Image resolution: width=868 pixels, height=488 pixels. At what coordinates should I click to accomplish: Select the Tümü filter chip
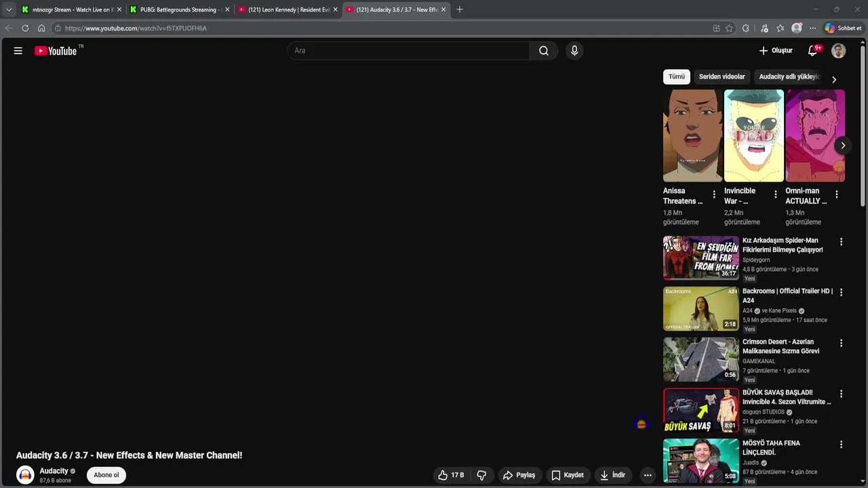[x=677, y=77]
